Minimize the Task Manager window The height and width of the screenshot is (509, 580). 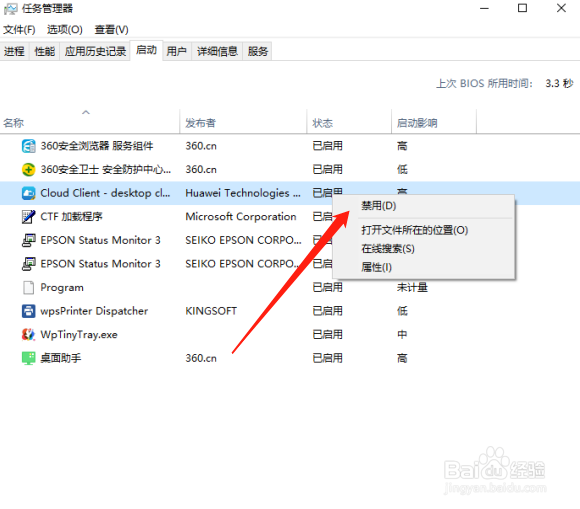[484, 8]
